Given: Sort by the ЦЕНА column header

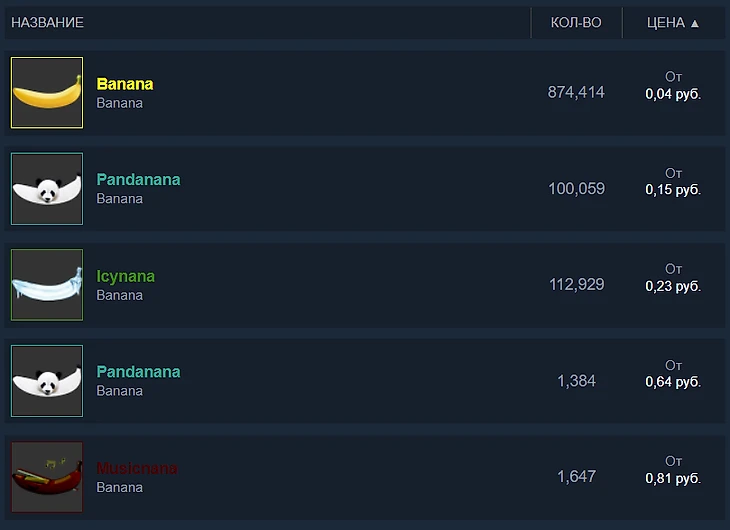Looking at the screenshot, I should (666, 22).
